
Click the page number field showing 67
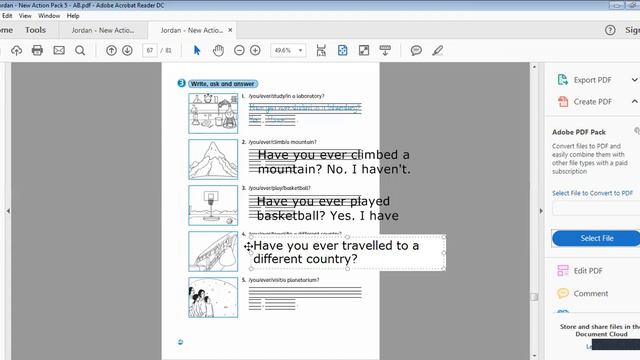[150, 50]
